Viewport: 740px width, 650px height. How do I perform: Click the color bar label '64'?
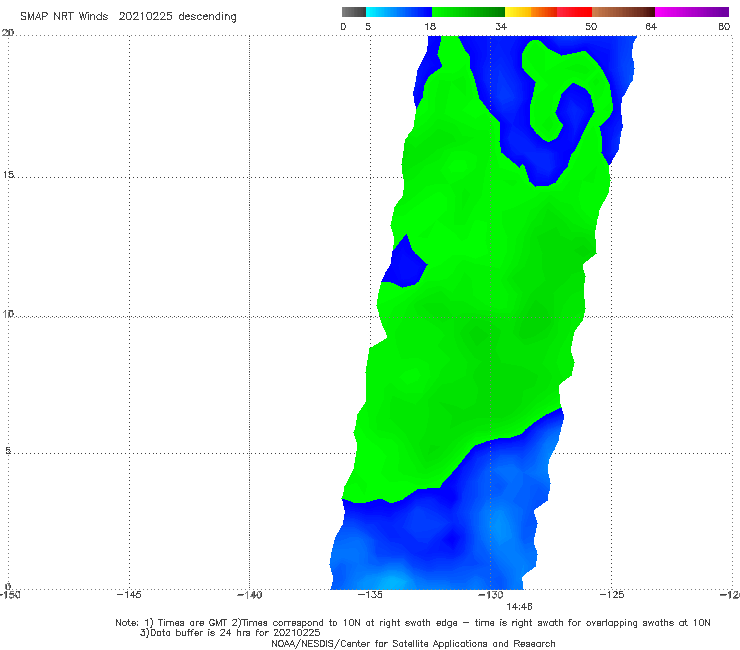click(x=651, y=26)
